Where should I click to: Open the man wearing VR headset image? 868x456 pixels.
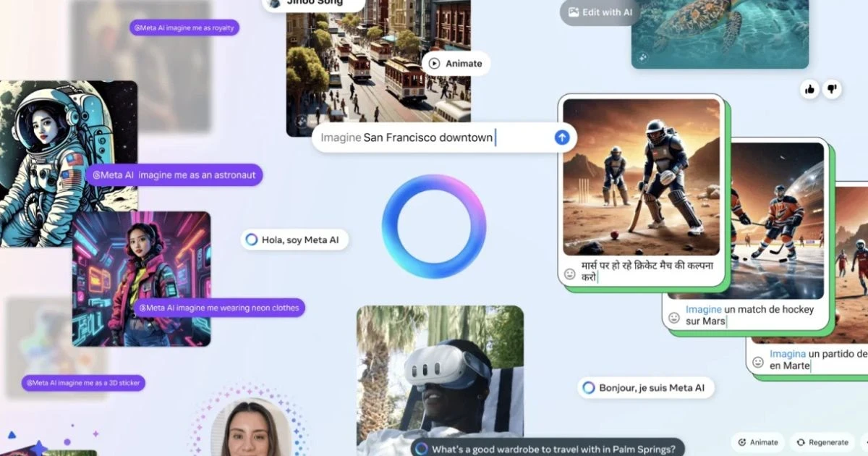pos(440,381)
